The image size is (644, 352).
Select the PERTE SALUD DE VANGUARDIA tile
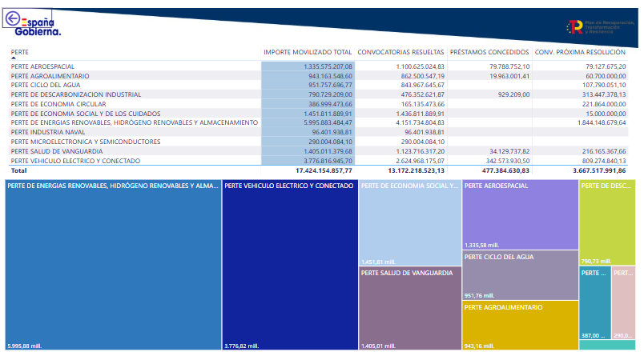click(410, 309)
